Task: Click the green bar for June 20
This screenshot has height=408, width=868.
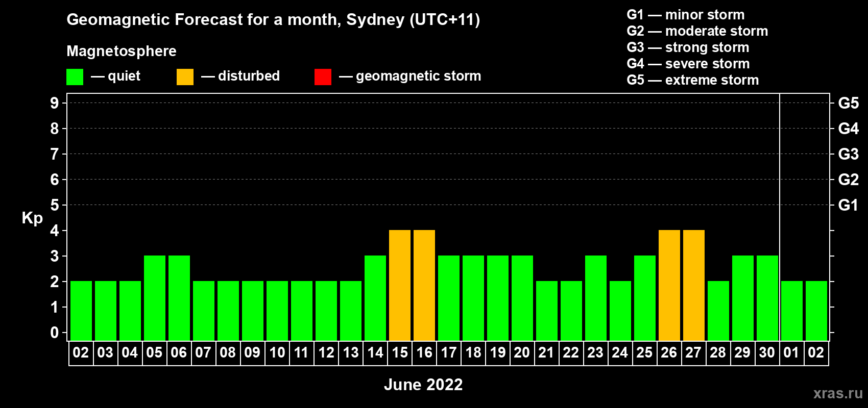Action: pos(522,298)
